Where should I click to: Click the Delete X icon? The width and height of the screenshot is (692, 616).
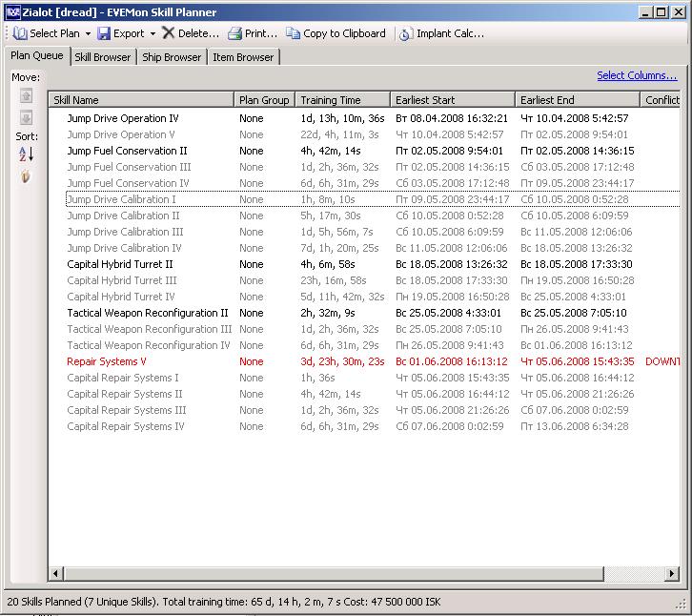point(168,33)
